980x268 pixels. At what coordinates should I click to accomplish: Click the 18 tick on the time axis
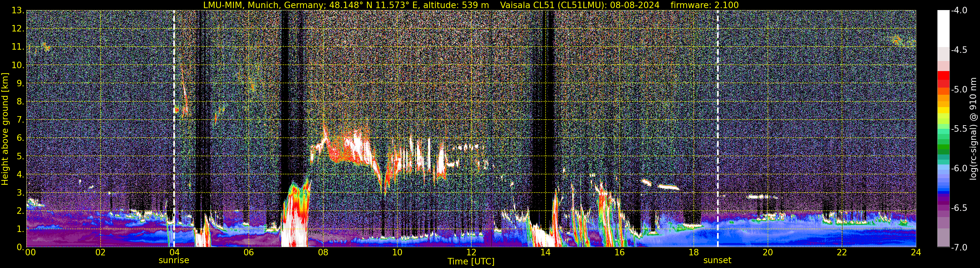694,252
